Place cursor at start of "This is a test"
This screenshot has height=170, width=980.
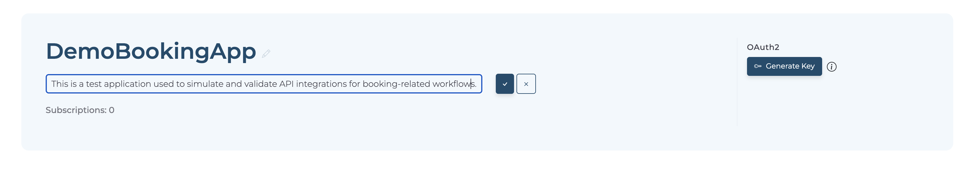(x=52, y=84)
